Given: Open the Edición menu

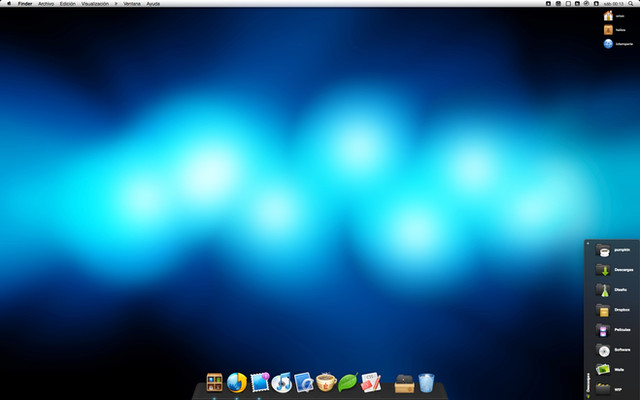Looking at the screenshot, I should point(68,4).
